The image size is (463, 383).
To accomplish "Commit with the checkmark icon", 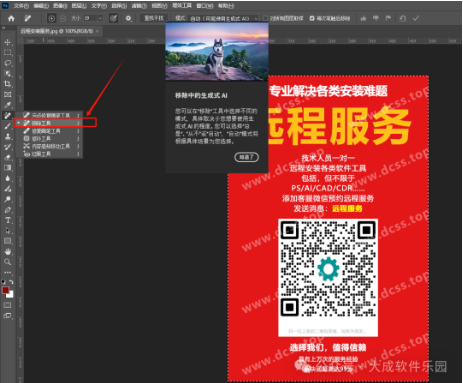I will (416, 18).
